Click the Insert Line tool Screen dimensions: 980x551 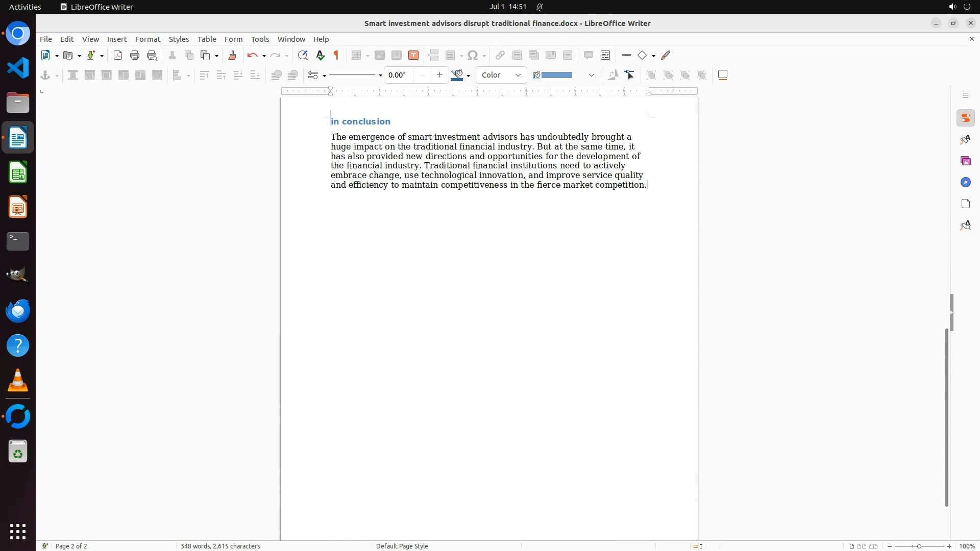[626, 55]
